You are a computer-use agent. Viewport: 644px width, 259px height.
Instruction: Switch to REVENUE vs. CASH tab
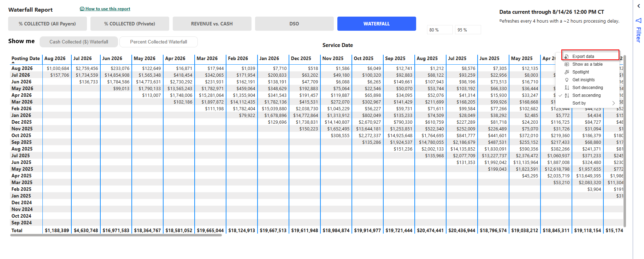(212, 24)
